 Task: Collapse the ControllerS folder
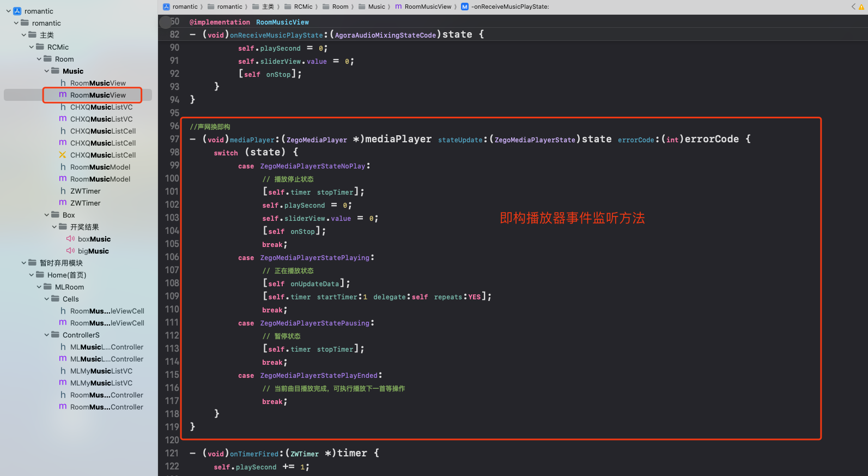(x=46, y=335)
